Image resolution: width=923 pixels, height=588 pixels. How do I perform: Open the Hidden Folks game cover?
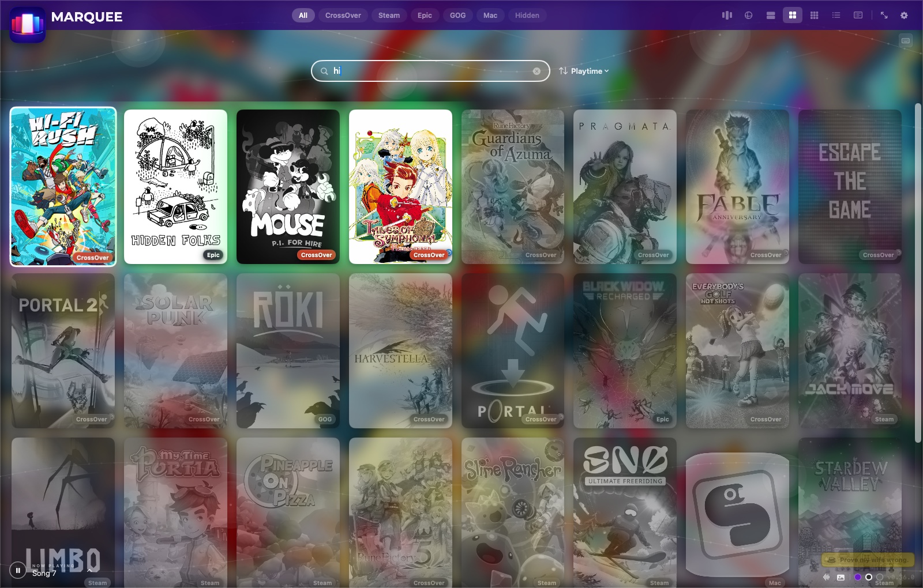coord(175,187)
